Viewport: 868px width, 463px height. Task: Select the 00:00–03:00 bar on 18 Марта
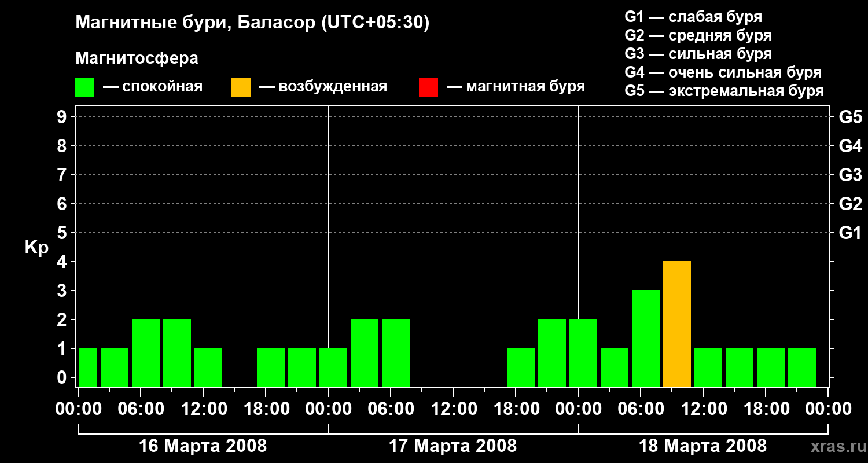[x=583, y=353]
